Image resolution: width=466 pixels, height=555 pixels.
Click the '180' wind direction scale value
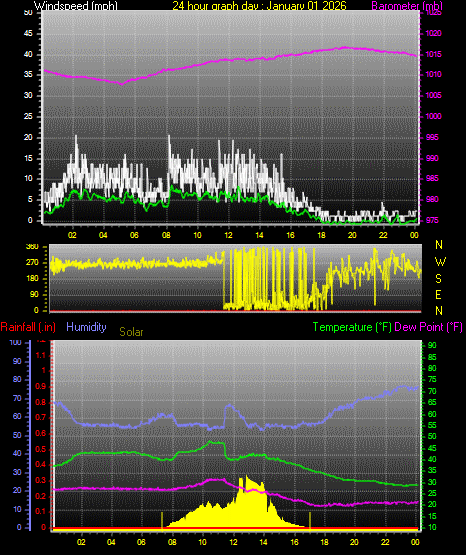32,278
